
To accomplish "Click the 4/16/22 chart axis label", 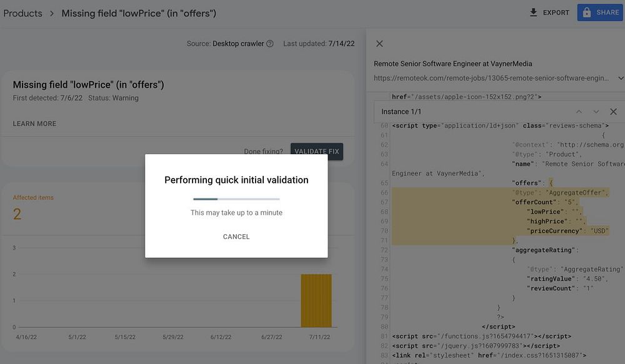I will click(x=26, y=337).
